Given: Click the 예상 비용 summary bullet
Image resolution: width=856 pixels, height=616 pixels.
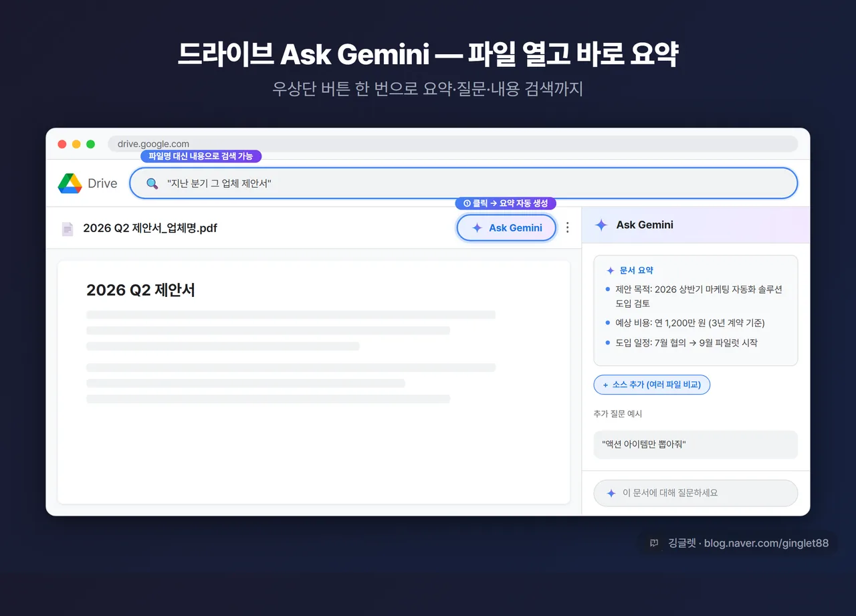Looking at the screenshot, I should point(685,323).
